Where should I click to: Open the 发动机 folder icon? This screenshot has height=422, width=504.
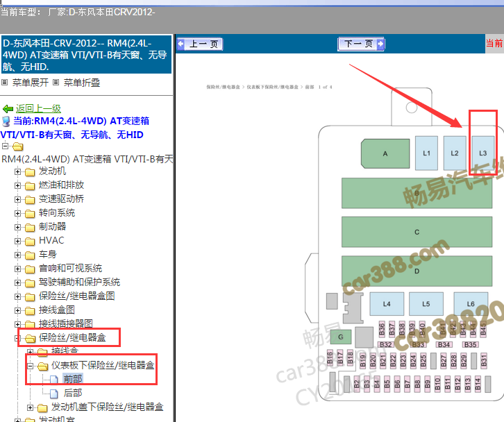click(30, 172)
